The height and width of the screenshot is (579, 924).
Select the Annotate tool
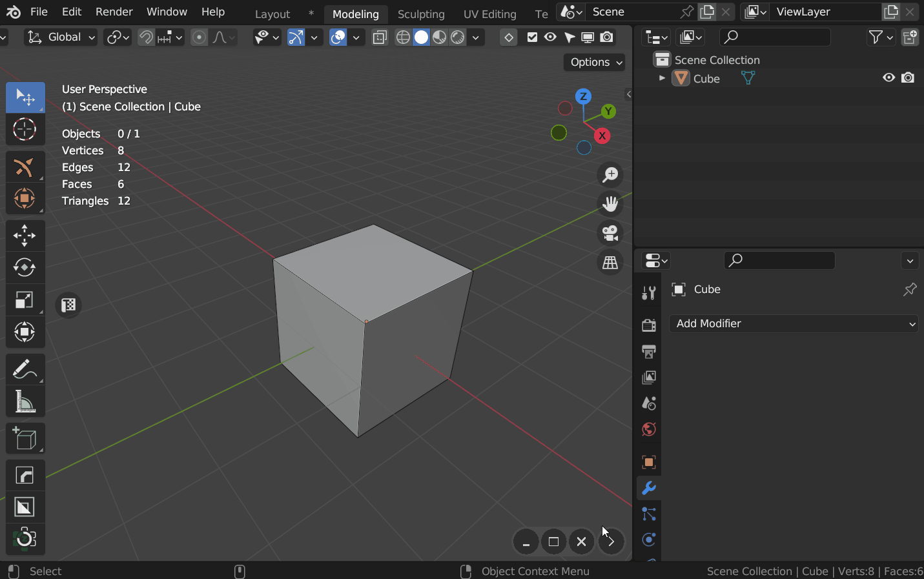tap(25, 369)
